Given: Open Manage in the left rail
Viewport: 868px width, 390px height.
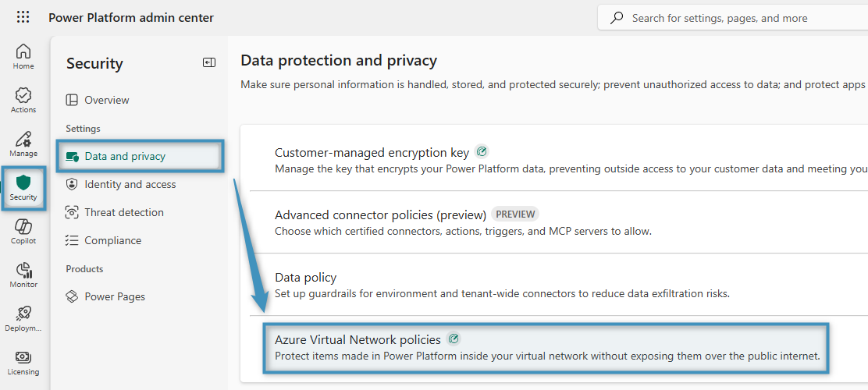Looking at the screenshot, I should coord(23,144).
